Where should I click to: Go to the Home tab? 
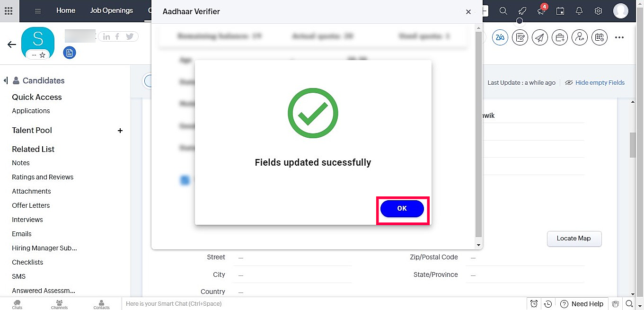coord(66,10)
